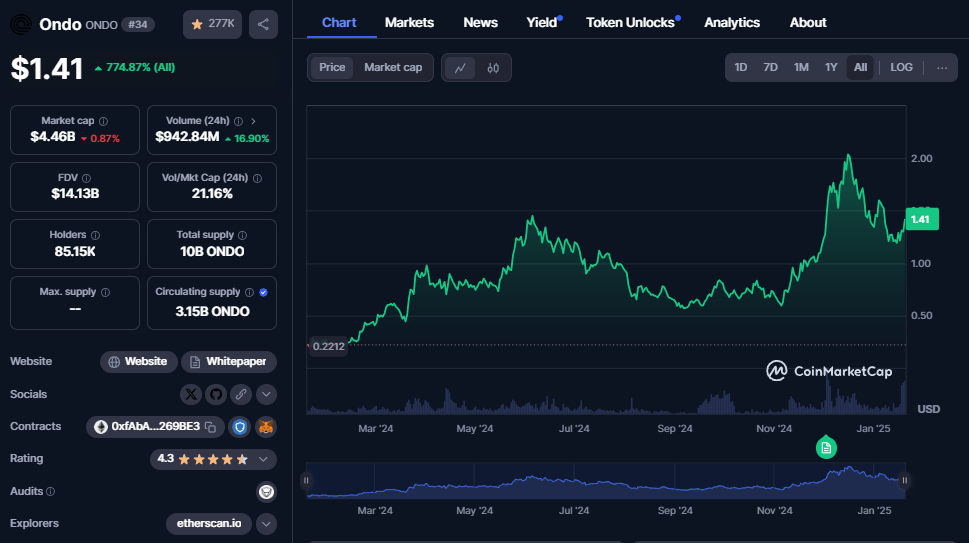Toggle the LOG scale on chart
969x543 pixels.
pos(901,68)
